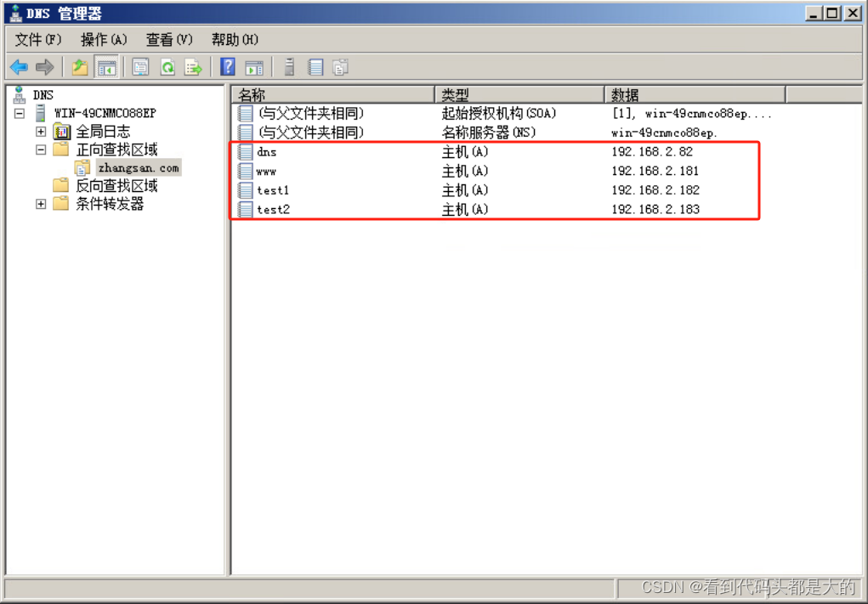Click the green Refresh toolbar icon
The height and width of the screenshot is (604, 868).
(167, 67)
